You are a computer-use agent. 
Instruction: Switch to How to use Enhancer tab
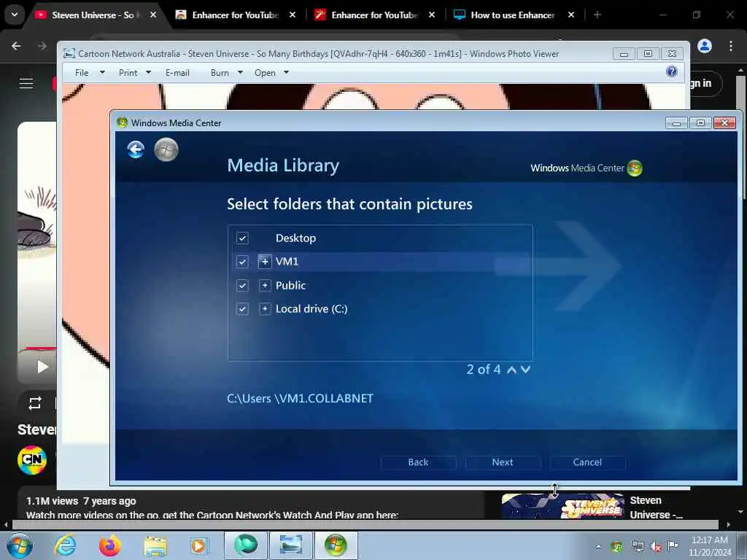[x=513, y=15]
